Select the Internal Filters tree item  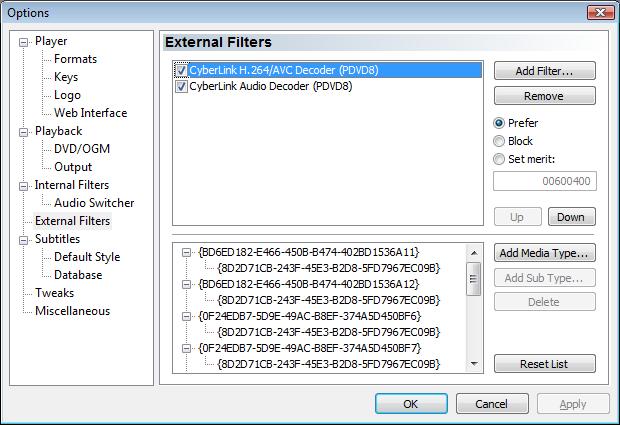point(72,185)
